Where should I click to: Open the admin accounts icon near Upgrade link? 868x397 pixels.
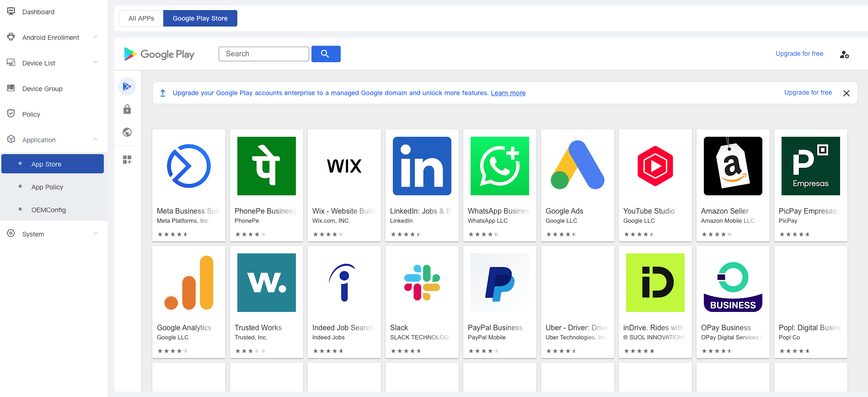tap(844, 55)
